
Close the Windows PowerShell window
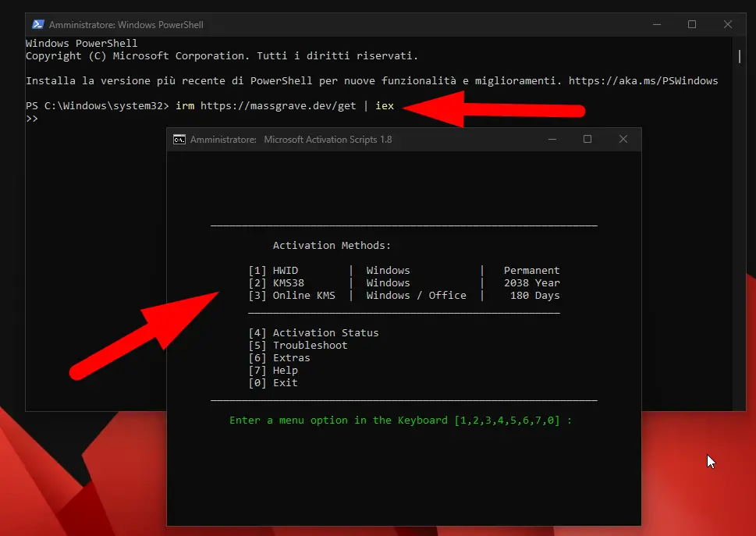coord(728,24)
